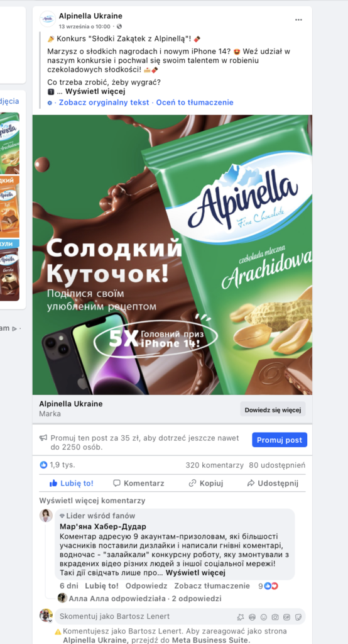Attach a photo using the camera icon
348x644 pixels.
click(x=275, y=616)
